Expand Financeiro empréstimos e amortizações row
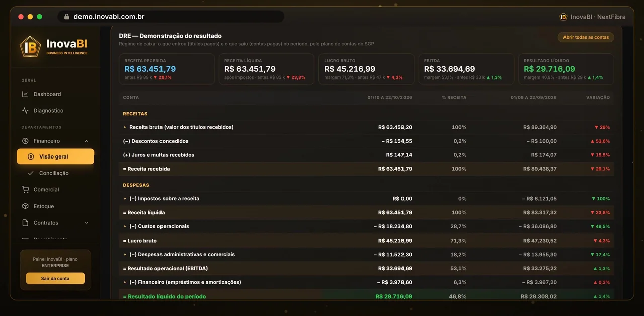This screenshot has height=316, width=644. [x=125, y=282]
